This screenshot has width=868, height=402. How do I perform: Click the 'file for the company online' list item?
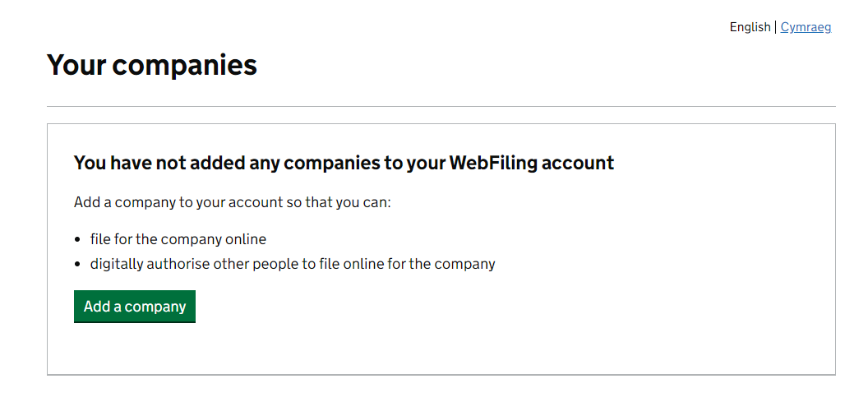[x=178, y=239]
